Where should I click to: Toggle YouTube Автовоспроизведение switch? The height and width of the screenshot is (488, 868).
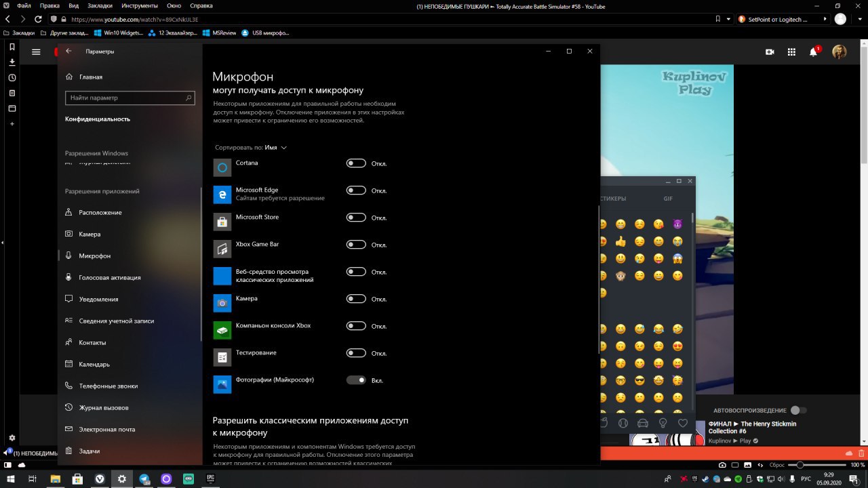pyautogui.click(x=799, y=410)
